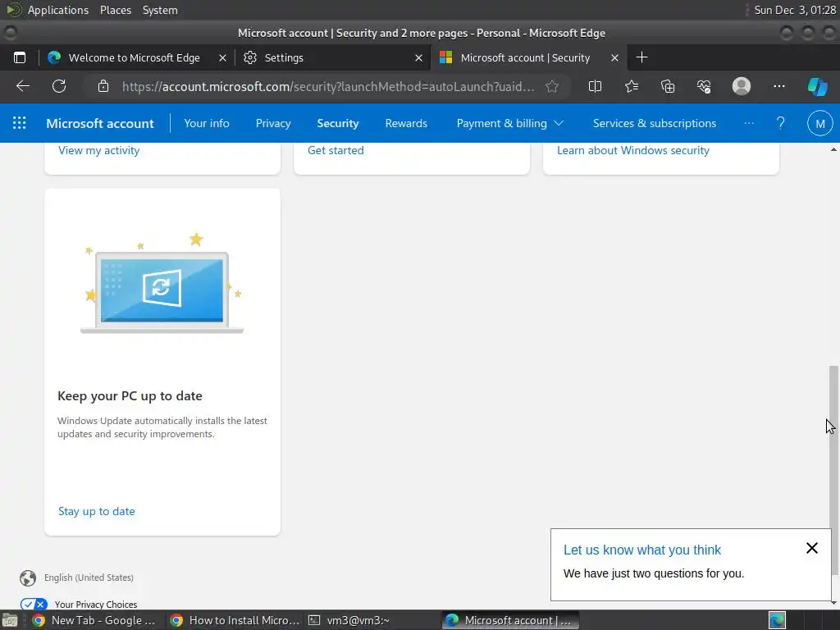Click the Microsoft account home link
Viewport: 840px width, 630px height.
click(x=99, y=123)
